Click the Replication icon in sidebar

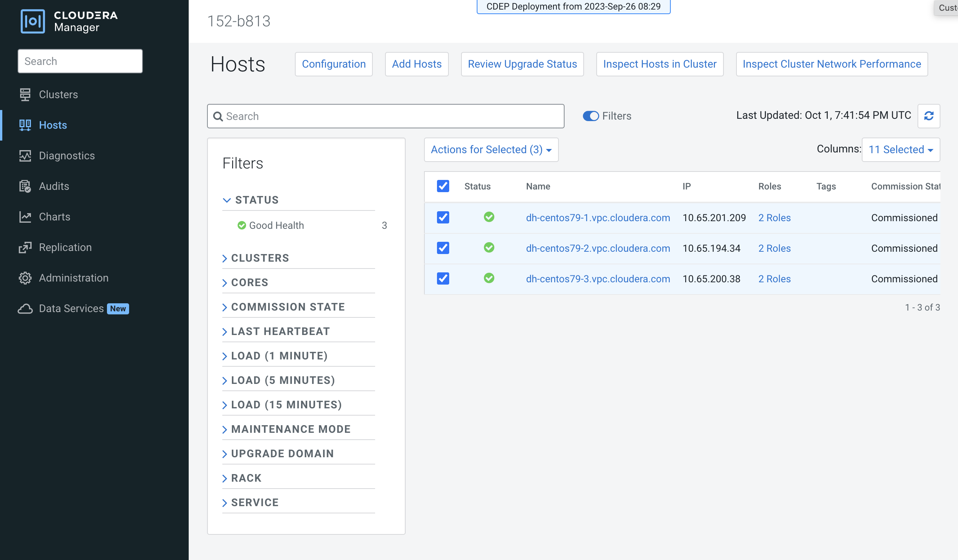coord(25,247)
